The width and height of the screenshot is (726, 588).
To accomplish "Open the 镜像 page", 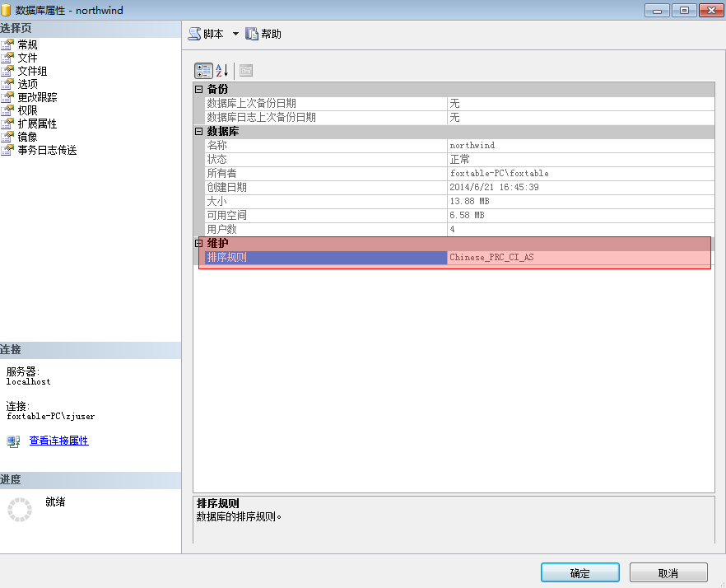I will point(27,137).
